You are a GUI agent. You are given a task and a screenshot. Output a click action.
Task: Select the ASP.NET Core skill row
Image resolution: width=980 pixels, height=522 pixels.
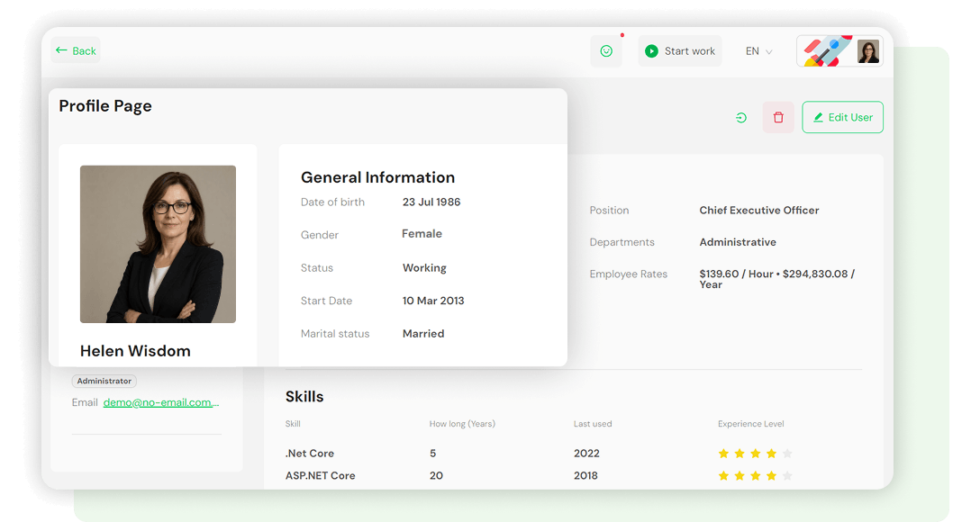(320, 475)
